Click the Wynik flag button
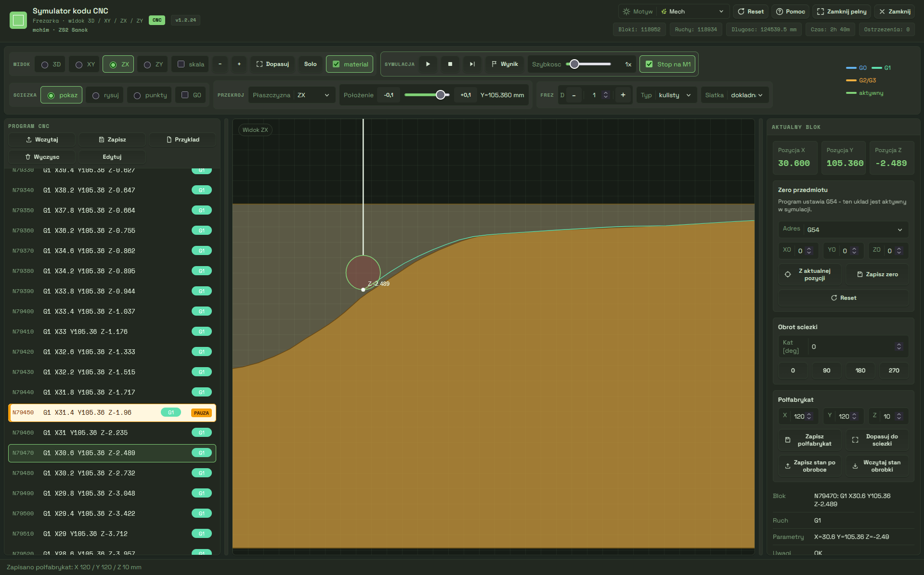The height and width of the screenshot is (575, 924). click(x=505, y=64)
